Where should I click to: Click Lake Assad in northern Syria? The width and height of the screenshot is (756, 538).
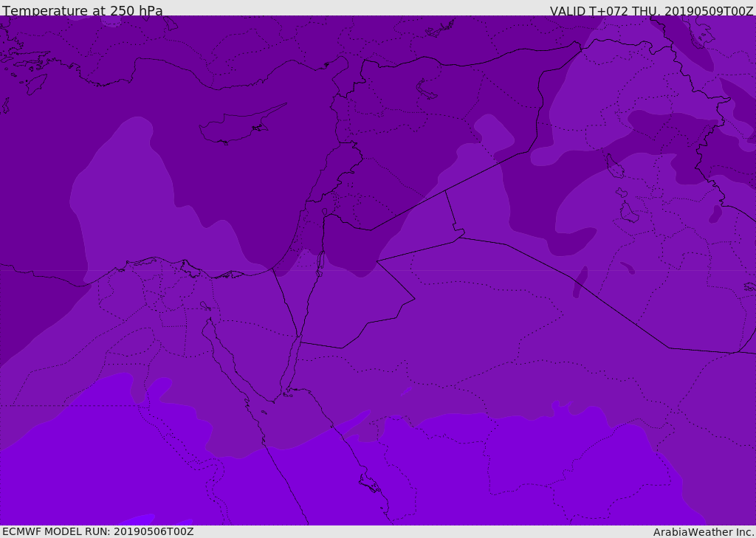pyautogui.click(x=427, y=89)
